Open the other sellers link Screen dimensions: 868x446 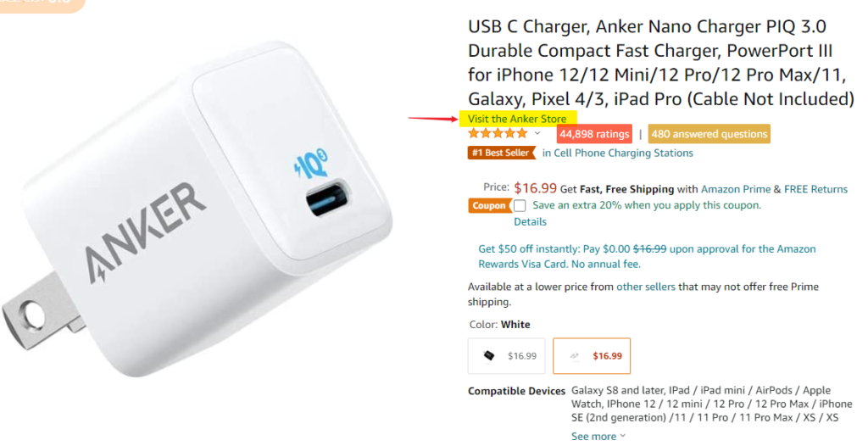click(x=645, y=287)
